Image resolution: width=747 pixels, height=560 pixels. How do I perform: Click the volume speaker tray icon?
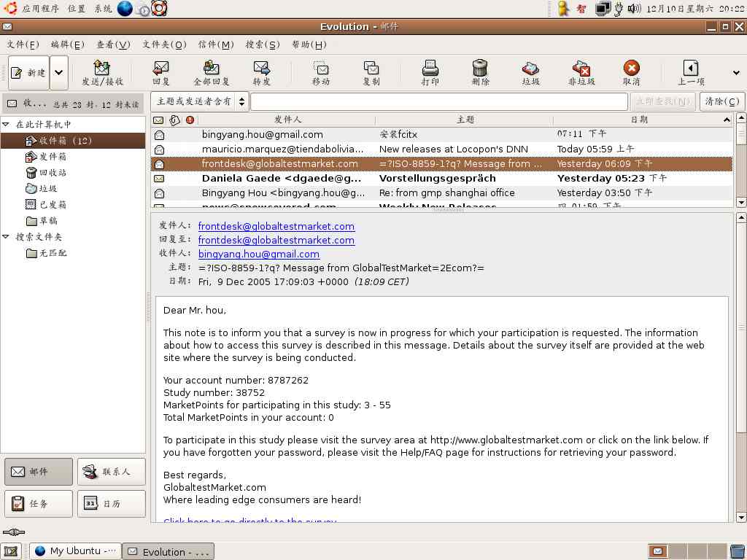pyautogui.click(x=634, y=9)
